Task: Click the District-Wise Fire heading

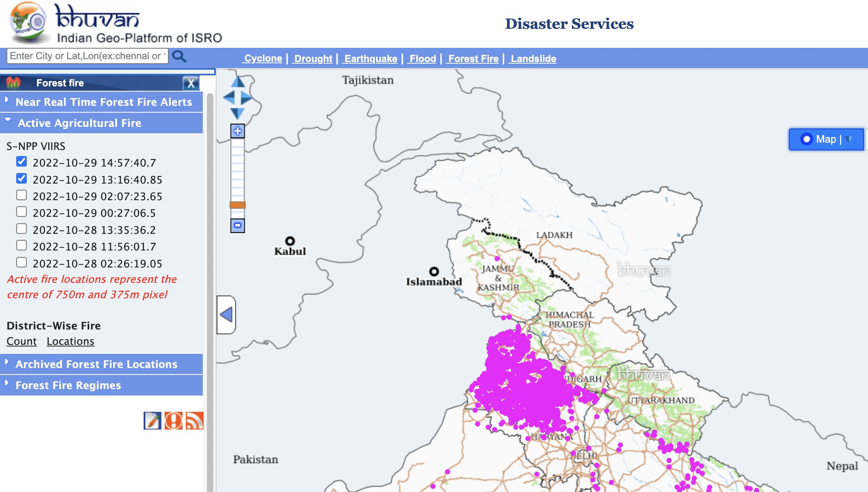Action: coord(54,325)
